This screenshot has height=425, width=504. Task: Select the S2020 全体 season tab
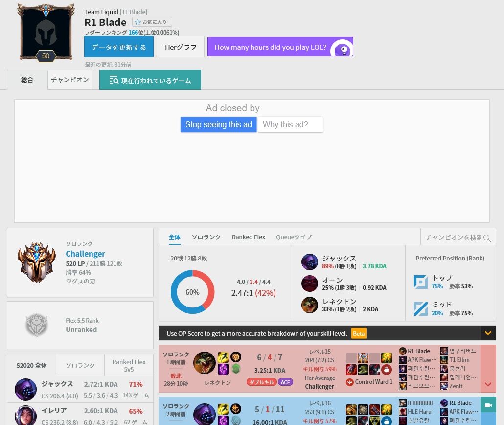coord(31,365)
